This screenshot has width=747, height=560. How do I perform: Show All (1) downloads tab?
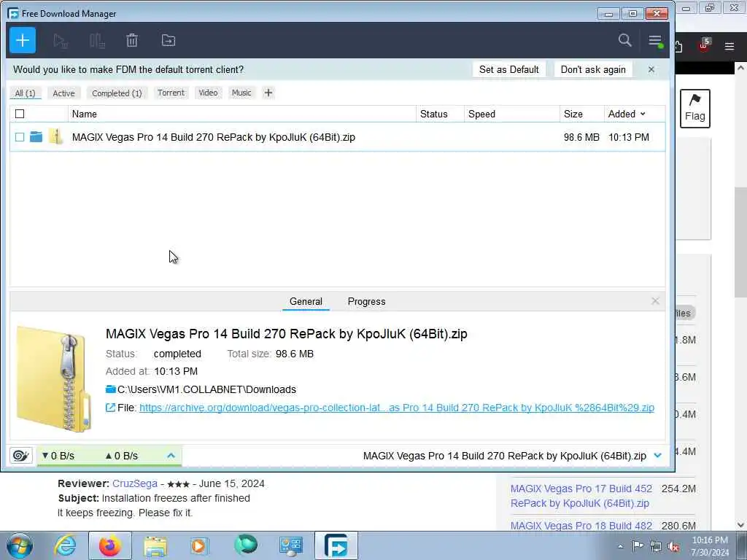[26, 93]
